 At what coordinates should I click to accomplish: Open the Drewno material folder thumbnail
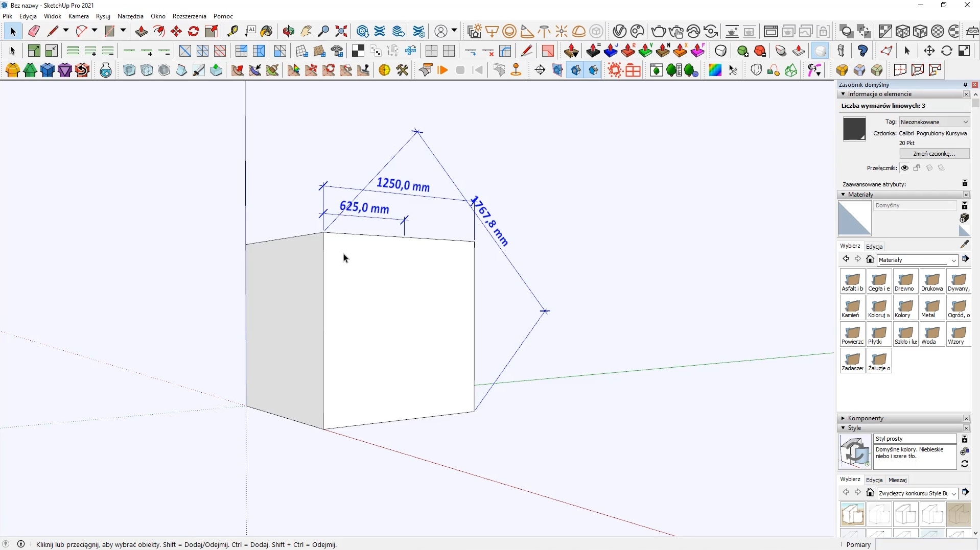tap(906, 281)
